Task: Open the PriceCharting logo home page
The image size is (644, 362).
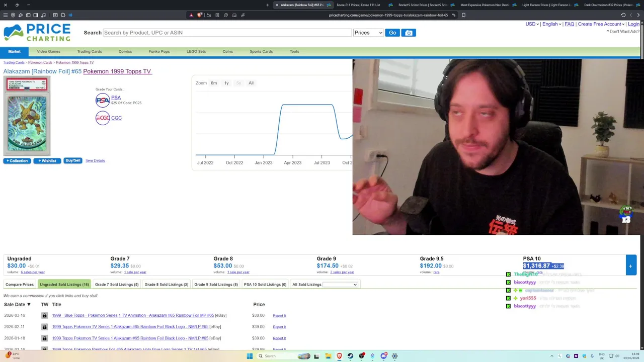Action: (x=37, y=32)
